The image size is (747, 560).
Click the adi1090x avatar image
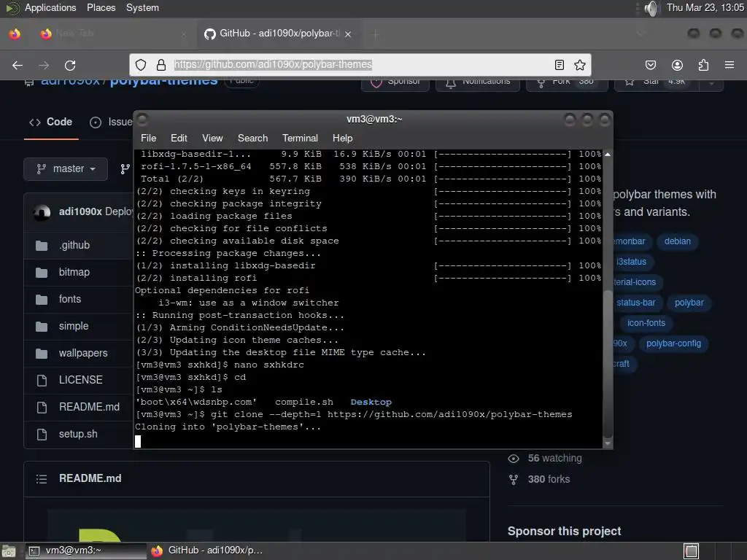pyautogui.click(x=42, y=212)
